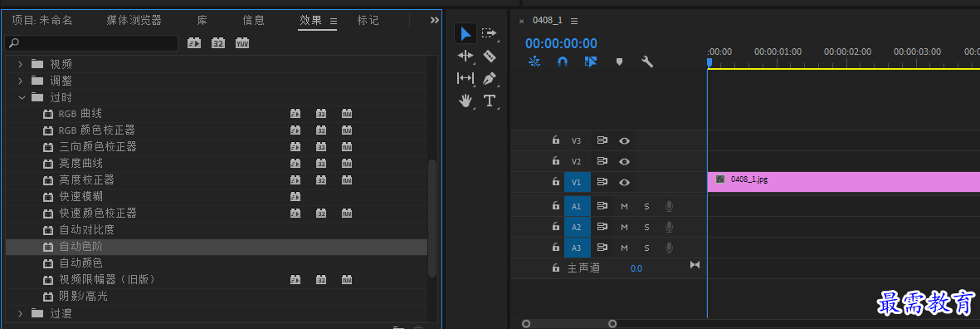This screenshot has height=329, width=980.
Task: Collapse the 过时 effects folder
Action: [x=21, y=97]
